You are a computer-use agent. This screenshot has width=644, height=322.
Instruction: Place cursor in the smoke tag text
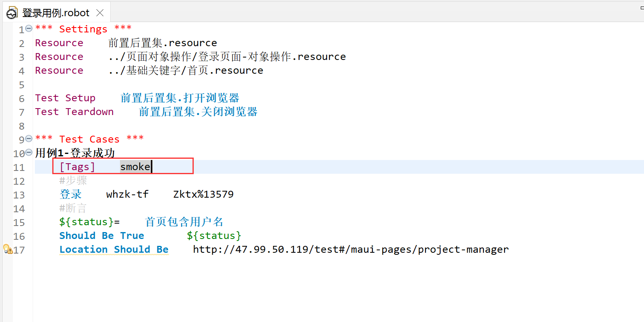tap(135, 167)
